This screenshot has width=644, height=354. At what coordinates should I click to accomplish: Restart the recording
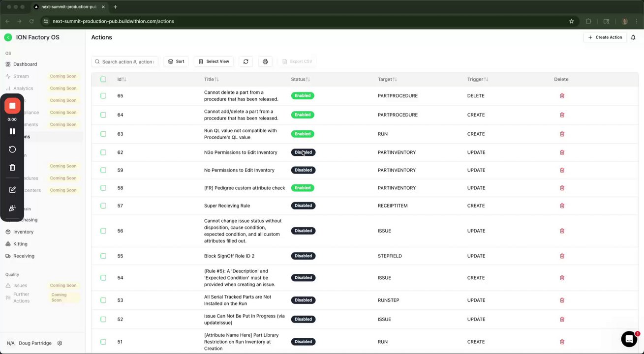click(12, 149)
